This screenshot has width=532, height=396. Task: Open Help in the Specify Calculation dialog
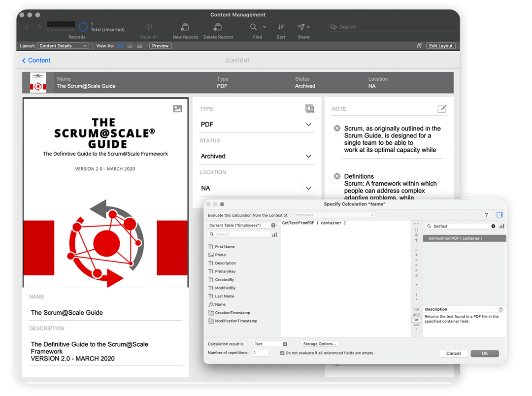486,215
